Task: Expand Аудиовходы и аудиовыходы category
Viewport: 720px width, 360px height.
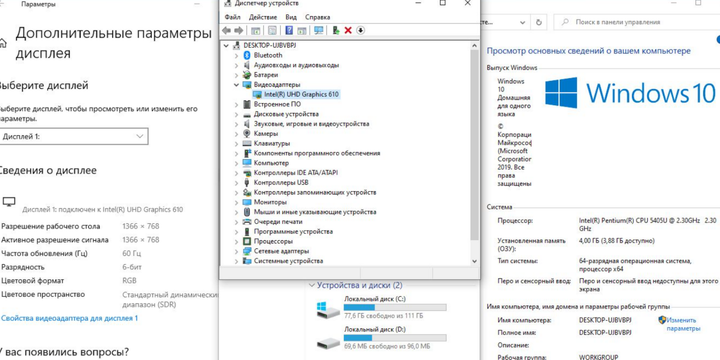Action: [x=236, y=65]
